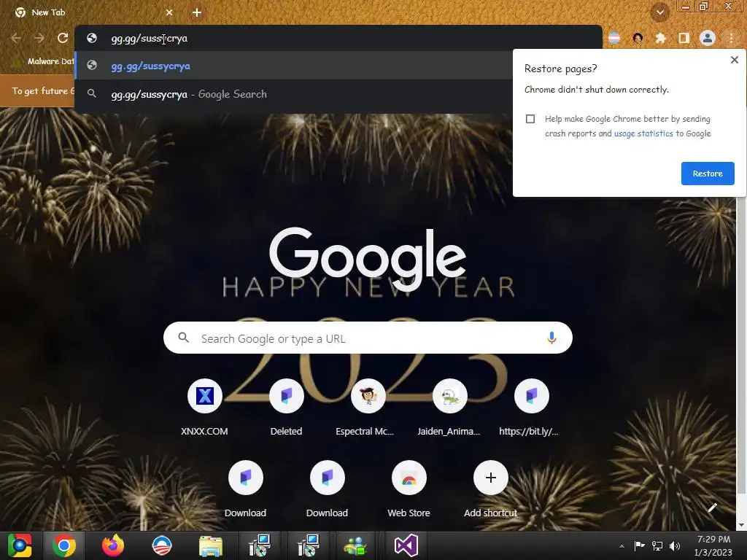The height and width of the screenshot is (560, 747).
Task: Click inside the address bar text
Action: 149,38
